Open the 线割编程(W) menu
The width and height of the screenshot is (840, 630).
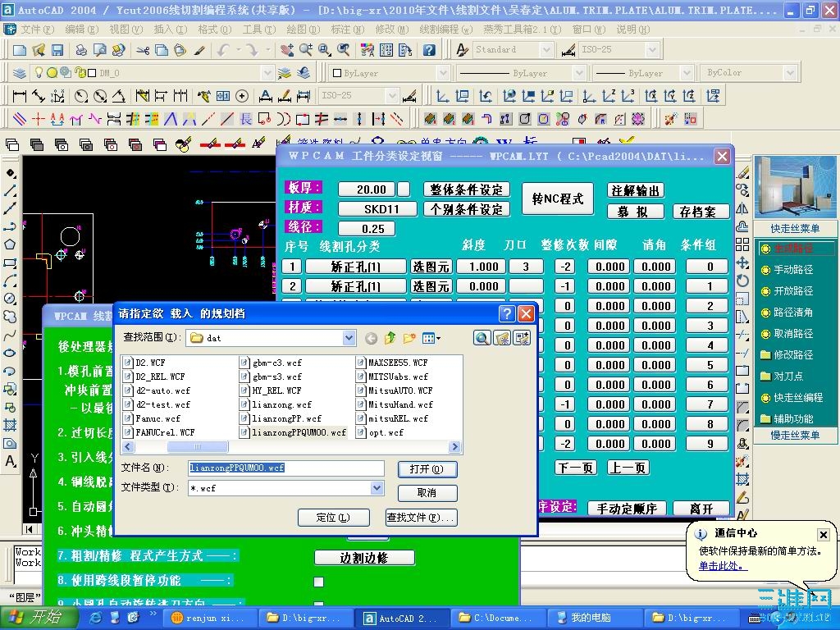coord(445,29)
